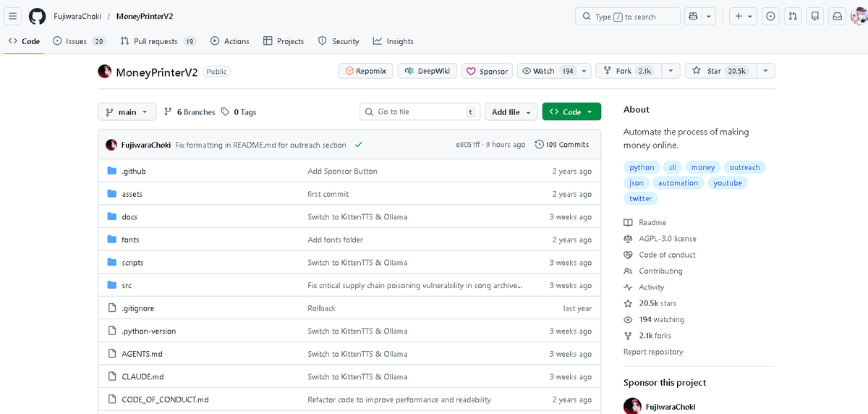Open the .gitignore file icon

(112, 308)
